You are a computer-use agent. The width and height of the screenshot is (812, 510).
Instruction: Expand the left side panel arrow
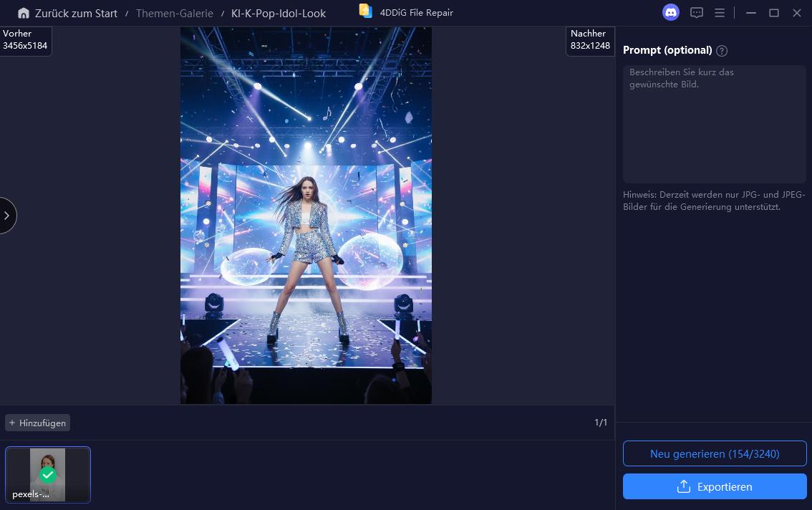point(6,216)
